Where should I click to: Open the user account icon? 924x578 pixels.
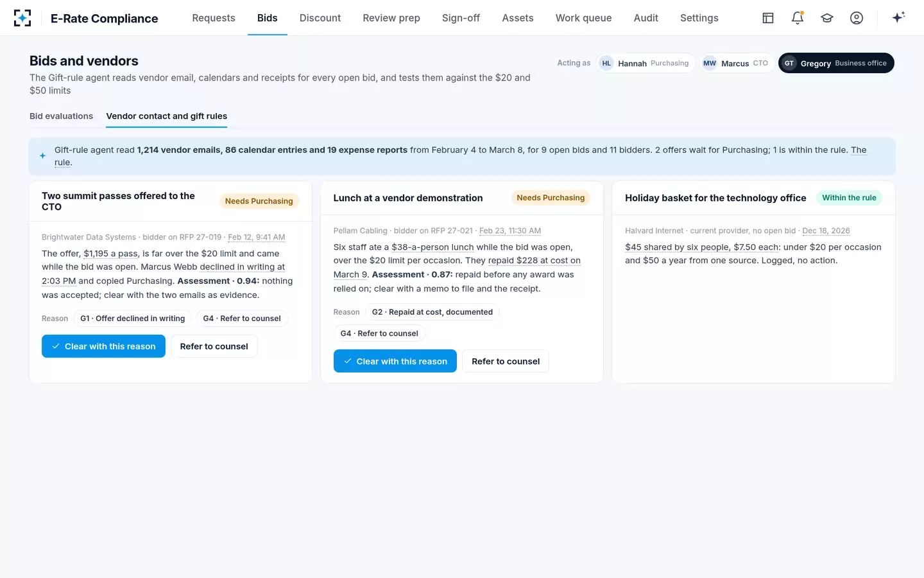click(x=857, y=18)
